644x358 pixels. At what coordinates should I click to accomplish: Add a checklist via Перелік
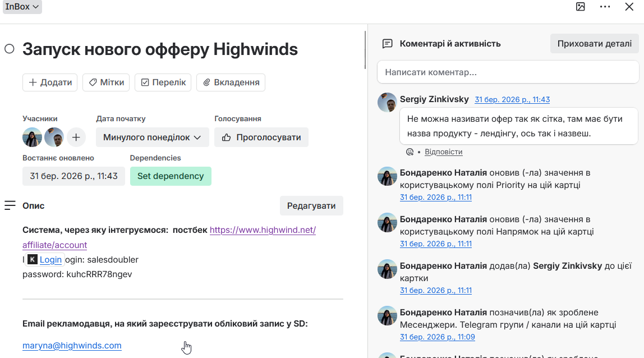[163, 82]
